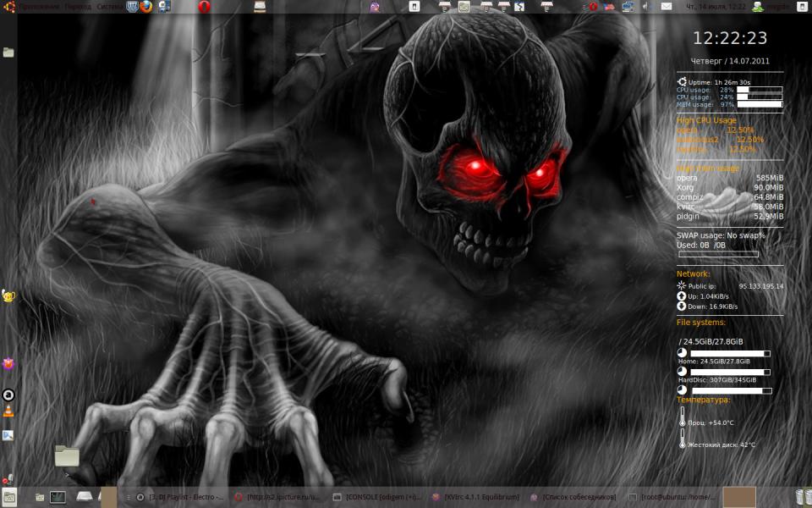Click the black circular 'a' icon in sidebar
The width and height of the screenshot is (812, 508).
(8, 395)
